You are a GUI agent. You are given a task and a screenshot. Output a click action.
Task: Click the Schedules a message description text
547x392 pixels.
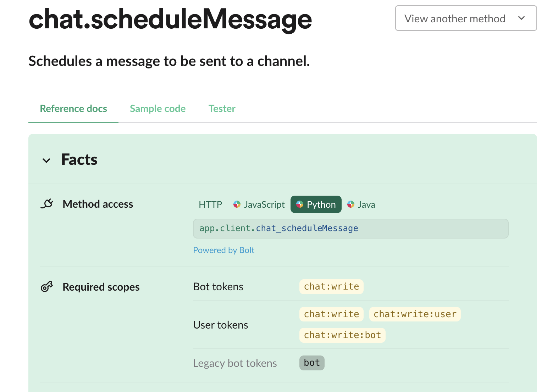point(169,61)
